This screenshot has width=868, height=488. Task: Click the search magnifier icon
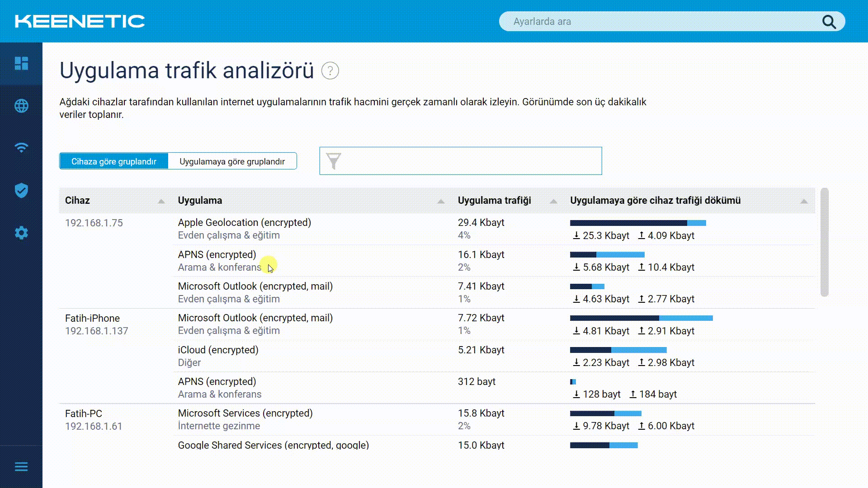click(829, 22)
